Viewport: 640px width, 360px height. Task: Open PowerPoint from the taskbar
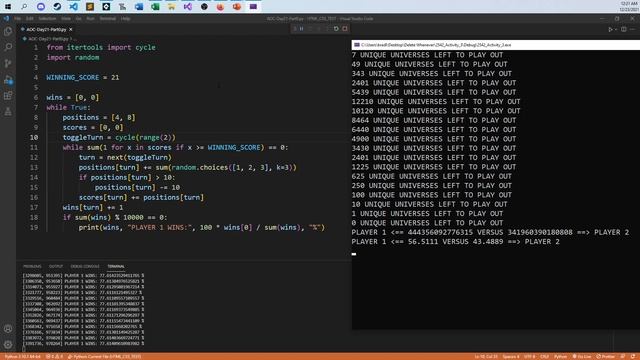point(237,7)
